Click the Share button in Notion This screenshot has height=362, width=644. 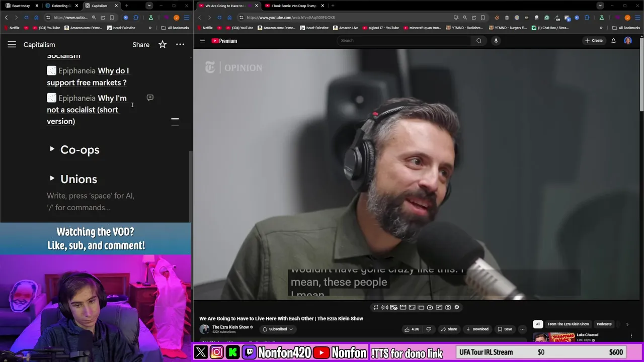(x=141, y=45)
